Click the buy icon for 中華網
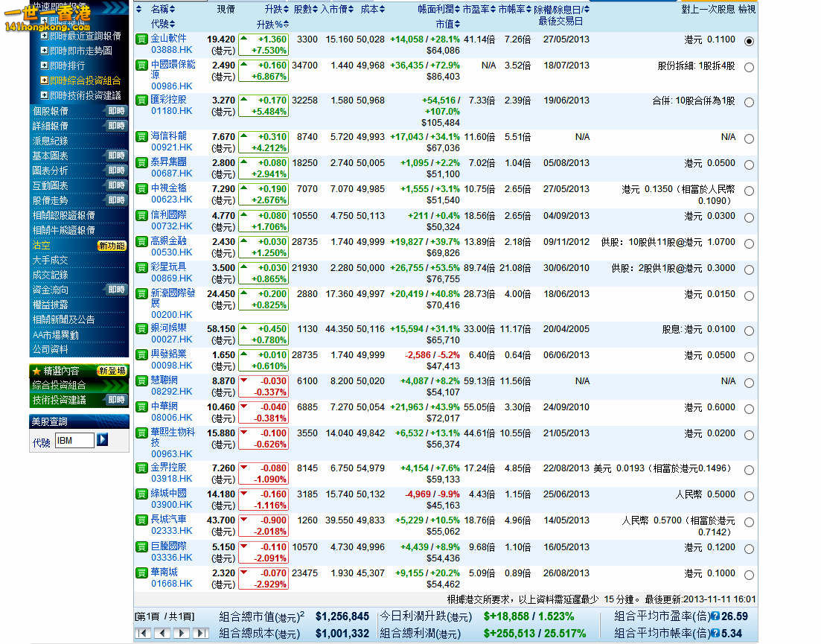Viewport: 821px width, 644px height. 141,407
